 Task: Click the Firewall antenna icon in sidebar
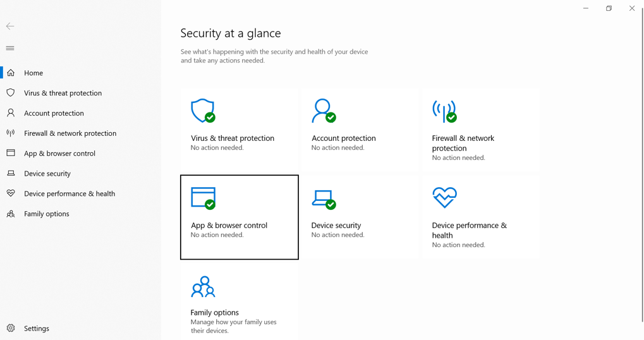(x=11, y=133)
